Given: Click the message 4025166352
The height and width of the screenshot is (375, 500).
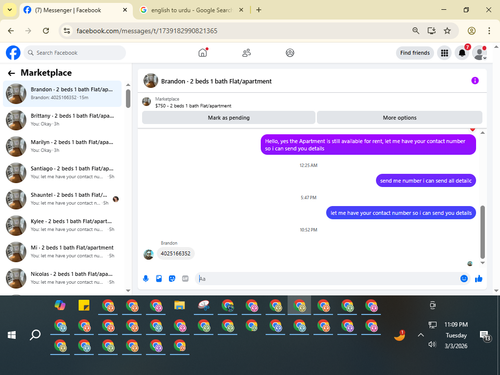Looking at the screenshot, I should tap(175, 254).
